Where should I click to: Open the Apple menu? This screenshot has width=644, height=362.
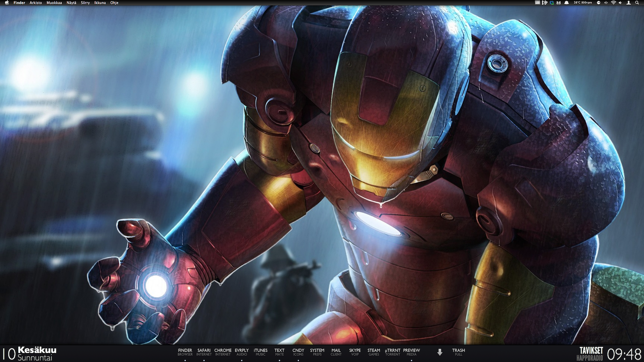pyautogui.click(x=7, y=3)
